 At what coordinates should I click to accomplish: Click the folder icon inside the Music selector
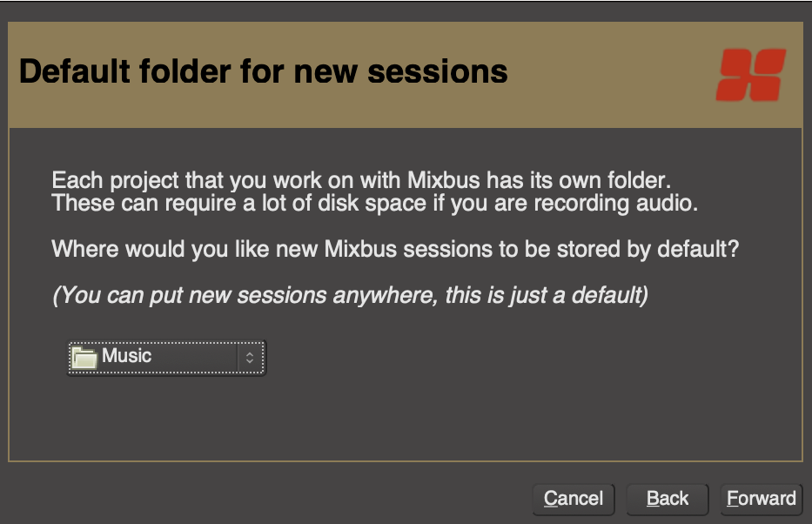coord(84,357)
